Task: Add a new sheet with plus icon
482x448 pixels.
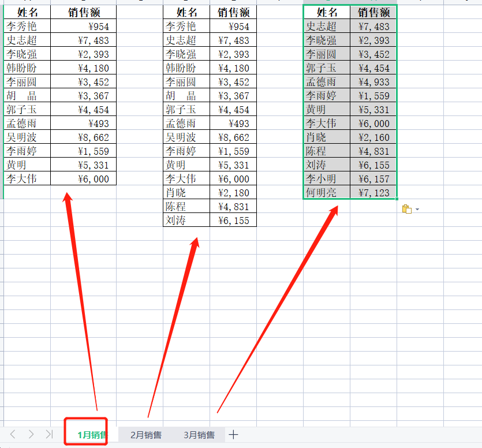Action: click(x=233, y=435)
